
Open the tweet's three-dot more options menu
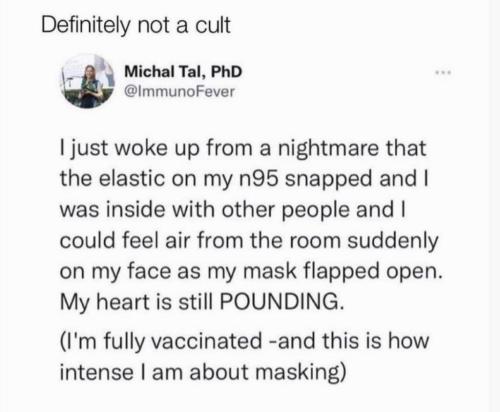click(443, 72)
